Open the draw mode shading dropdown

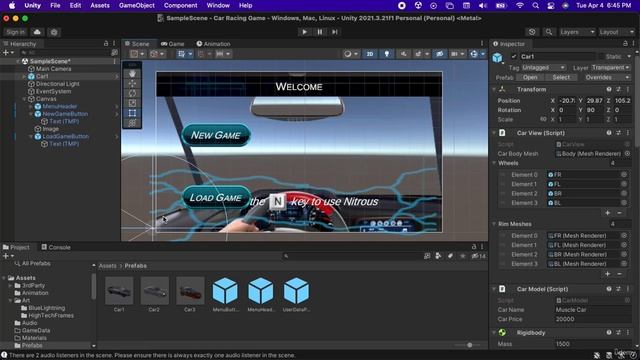click(x=350, y=54)
